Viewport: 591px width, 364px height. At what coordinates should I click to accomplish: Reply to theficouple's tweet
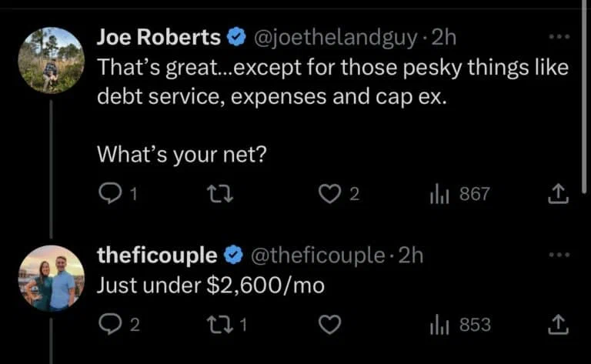pos(110,326)
